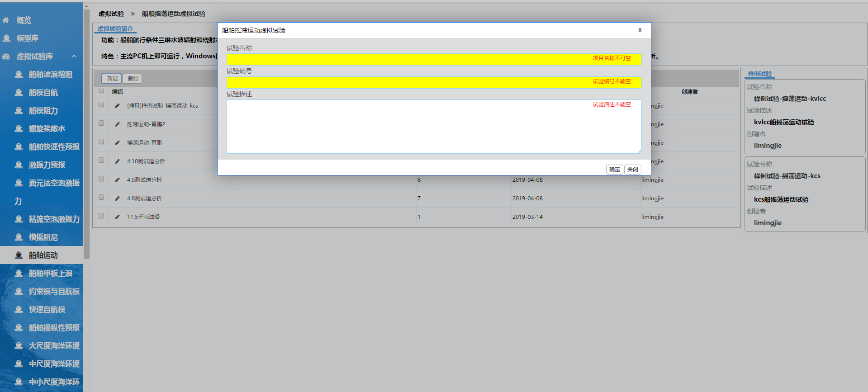Toggle the select-all checkbox in table header
868x392 pixels.
click(101, 91)
